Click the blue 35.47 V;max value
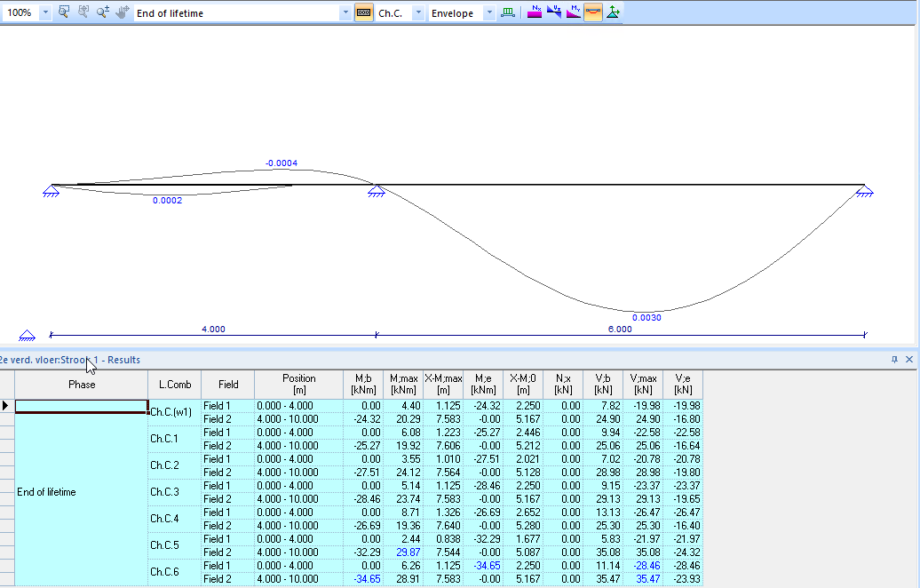920x588 pixels. point(647,579)
